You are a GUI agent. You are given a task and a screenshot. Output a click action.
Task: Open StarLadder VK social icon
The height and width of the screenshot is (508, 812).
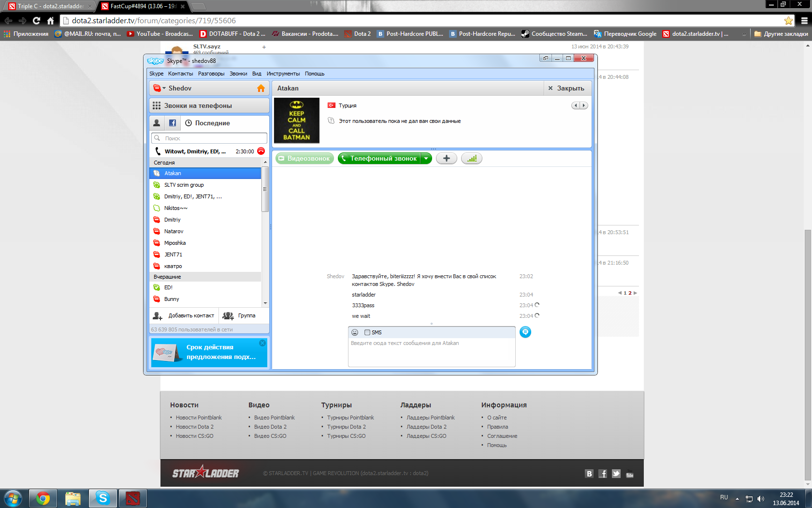[589, 474]
